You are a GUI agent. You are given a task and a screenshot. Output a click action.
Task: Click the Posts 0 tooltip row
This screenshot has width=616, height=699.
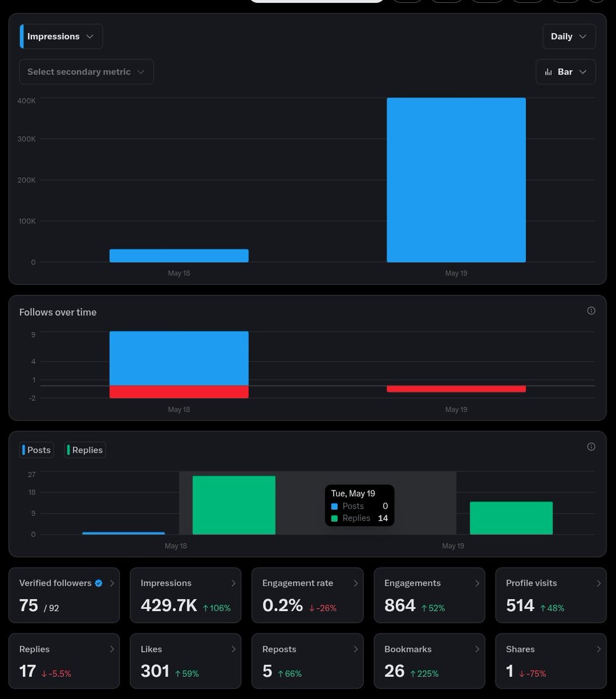(359, 506)
